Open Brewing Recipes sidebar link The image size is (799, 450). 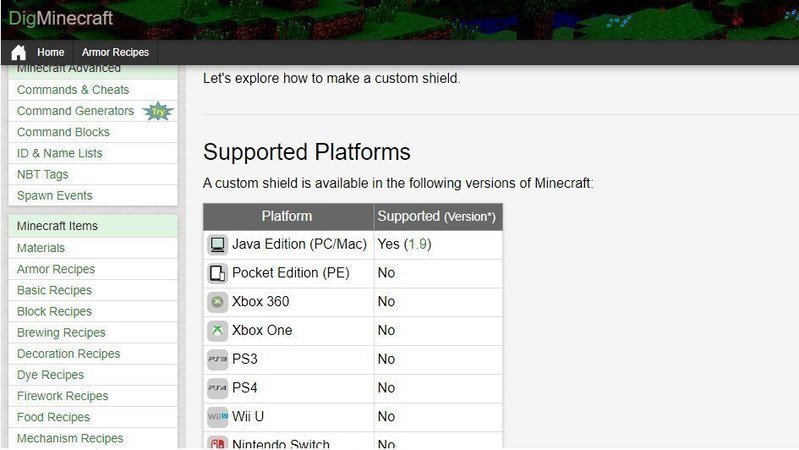pos(61,333)
